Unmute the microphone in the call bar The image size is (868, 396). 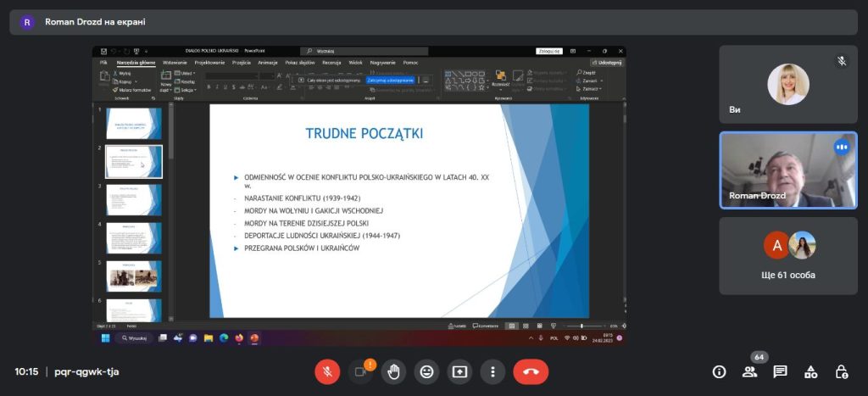pos(327,371)
